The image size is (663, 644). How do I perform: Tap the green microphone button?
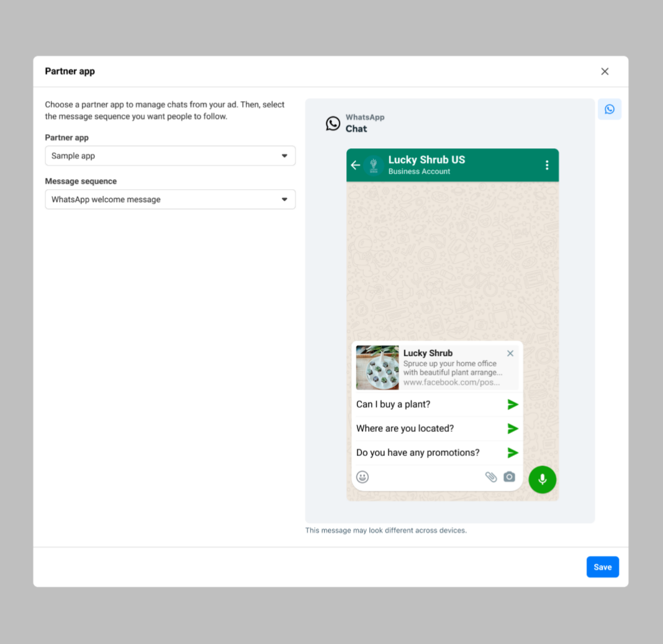point(542,480)
